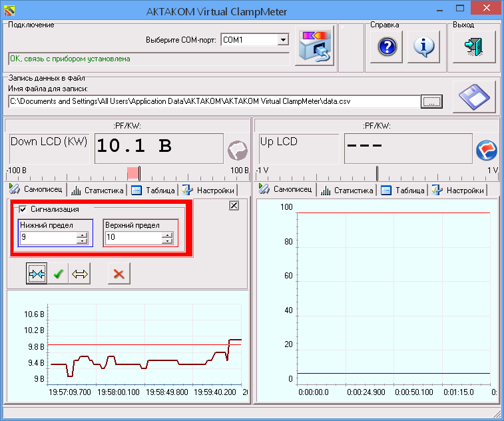Toggle the Сигнализация checkbox
Viewport: 504px width, 421px height.
click(23, 209)
